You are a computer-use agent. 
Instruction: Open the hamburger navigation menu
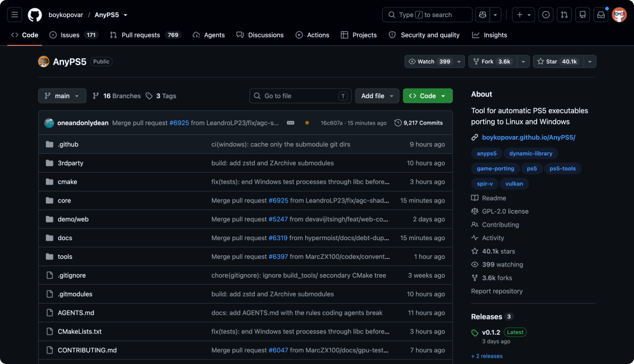[15, 15]
